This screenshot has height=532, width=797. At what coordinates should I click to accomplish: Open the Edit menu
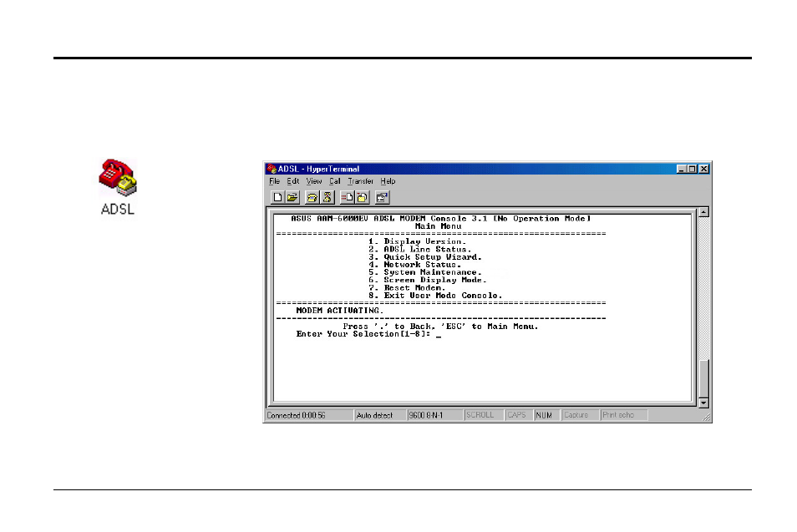pos(292,181)
